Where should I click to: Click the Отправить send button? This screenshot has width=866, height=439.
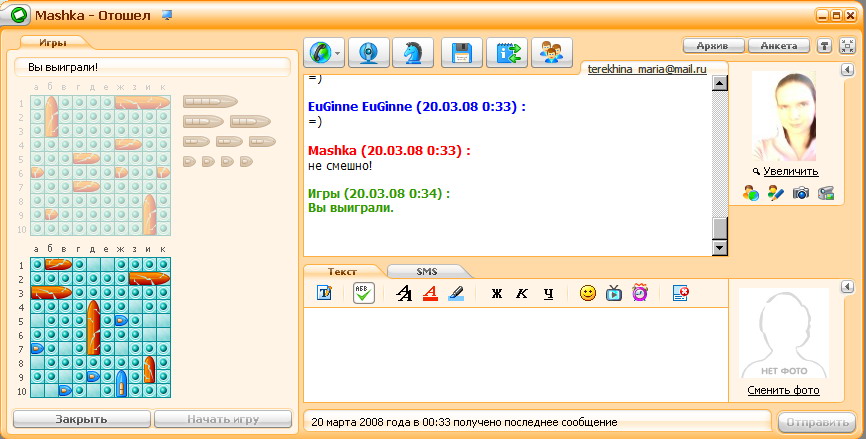coord(817,423)
